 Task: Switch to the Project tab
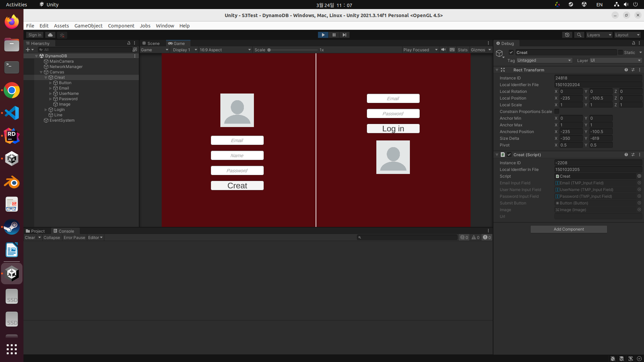click(35, 231)
